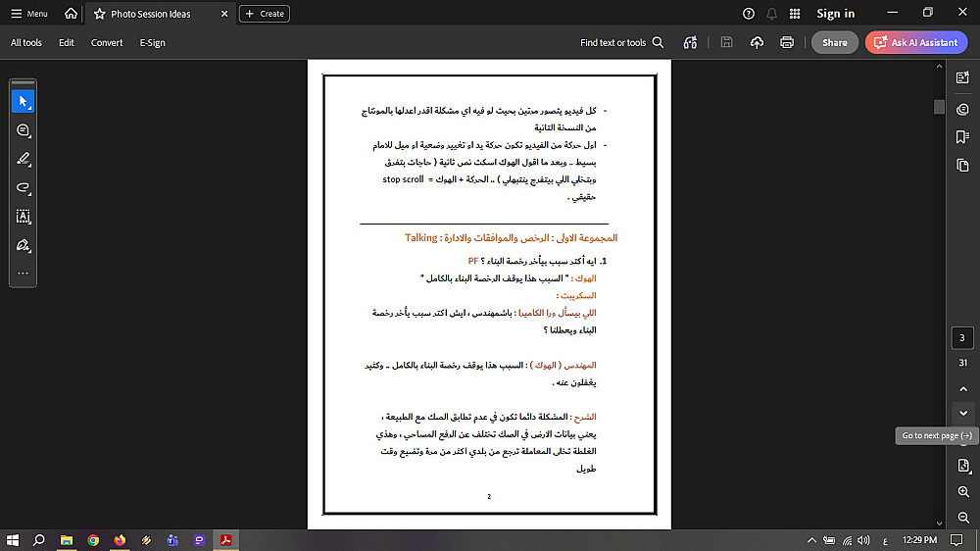980x551 pixels.
Task: Expand more tools ellipsis in quick toolbar
Action: tap(24, 274)
